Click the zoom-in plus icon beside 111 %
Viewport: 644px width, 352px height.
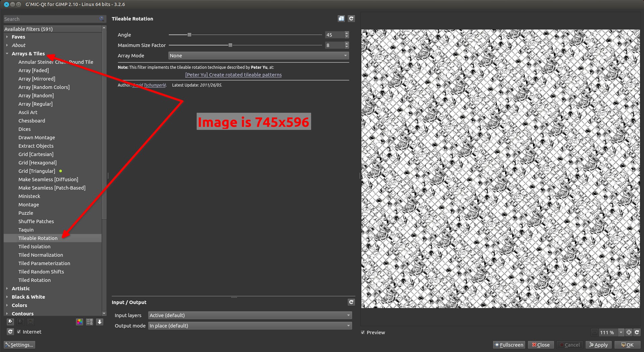(629, 332)
